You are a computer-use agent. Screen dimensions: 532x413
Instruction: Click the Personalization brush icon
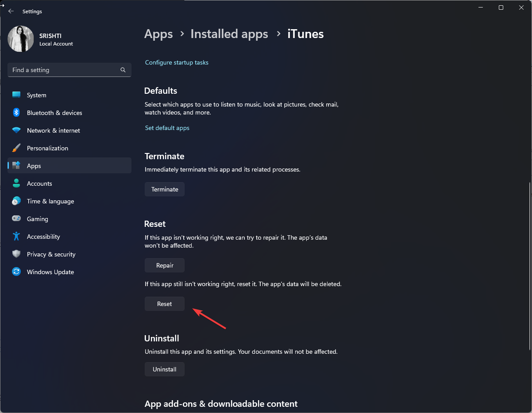click(16, 148)
